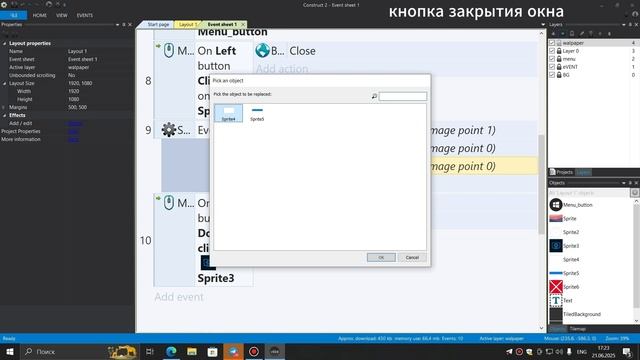
Task: Click the Unbounded scrolling value No
Action: click(71, 76)
